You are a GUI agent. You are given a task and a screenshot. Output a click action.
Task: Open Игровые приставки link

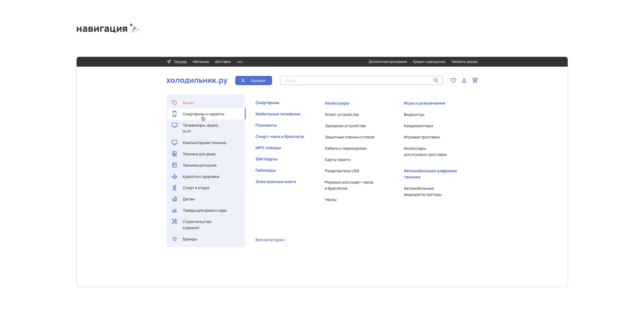tap(422, 137)
